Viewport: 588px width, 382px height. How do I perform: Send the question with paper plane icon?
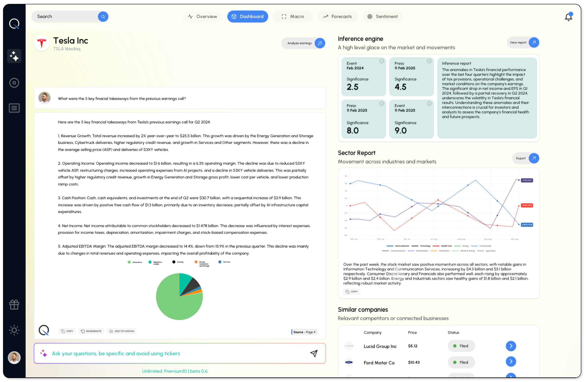pos(314,354)
